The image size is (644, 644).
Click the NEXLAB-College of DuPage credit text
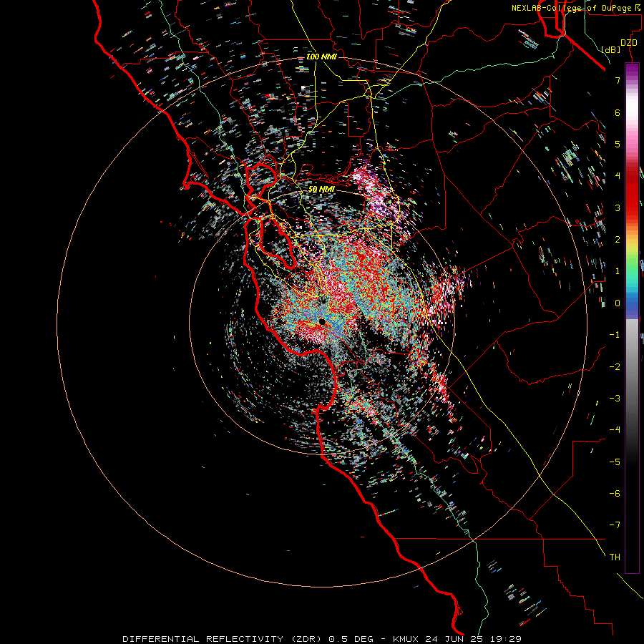tap(575, 8)
